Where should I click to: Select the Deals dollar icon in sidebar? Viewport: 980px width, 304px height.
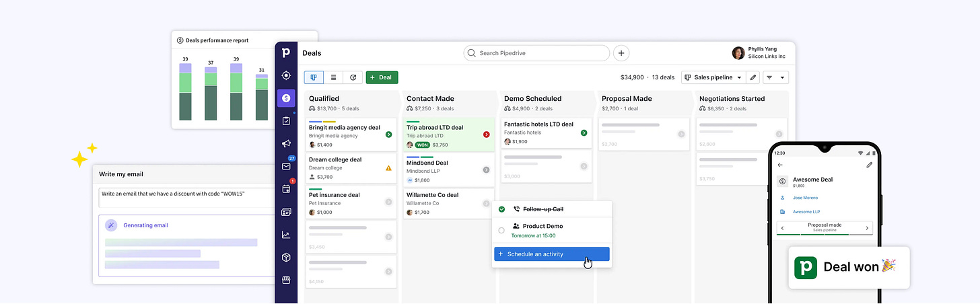[x=286, y=98]
